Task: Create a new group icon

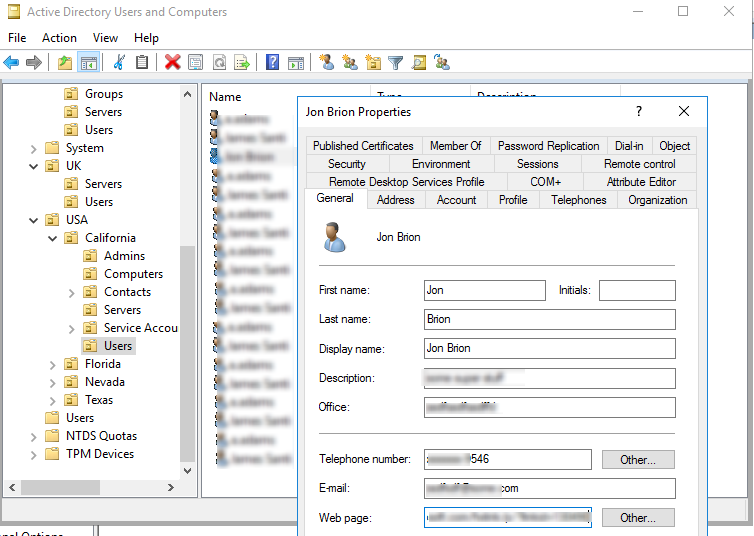Action: (x=350, y=62)
